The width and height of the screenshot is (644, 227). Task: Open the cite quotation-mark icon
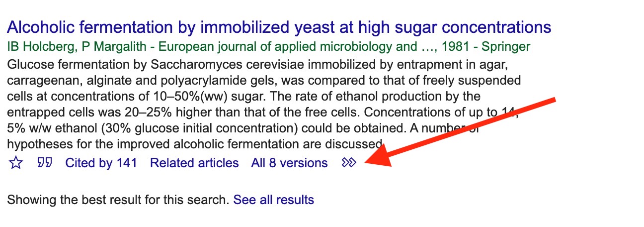pyautogui.click(x=45, y=163)
